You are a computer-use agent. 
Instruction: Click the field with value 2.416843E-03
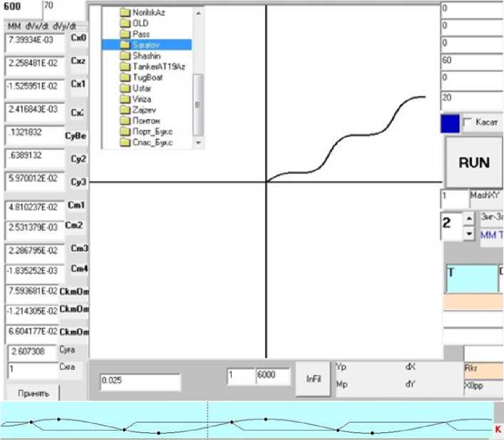35,113
